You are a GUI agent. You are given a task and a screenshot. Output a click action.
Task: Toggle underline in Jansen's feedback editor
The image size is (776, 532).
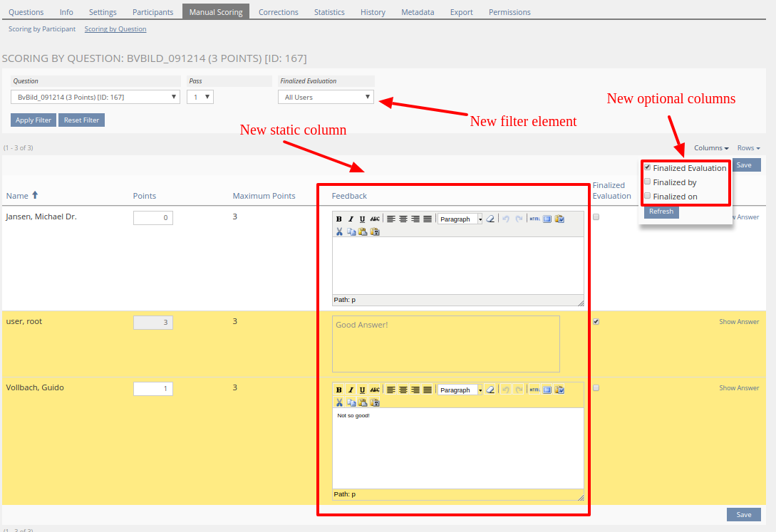click(x=362, y=219)
